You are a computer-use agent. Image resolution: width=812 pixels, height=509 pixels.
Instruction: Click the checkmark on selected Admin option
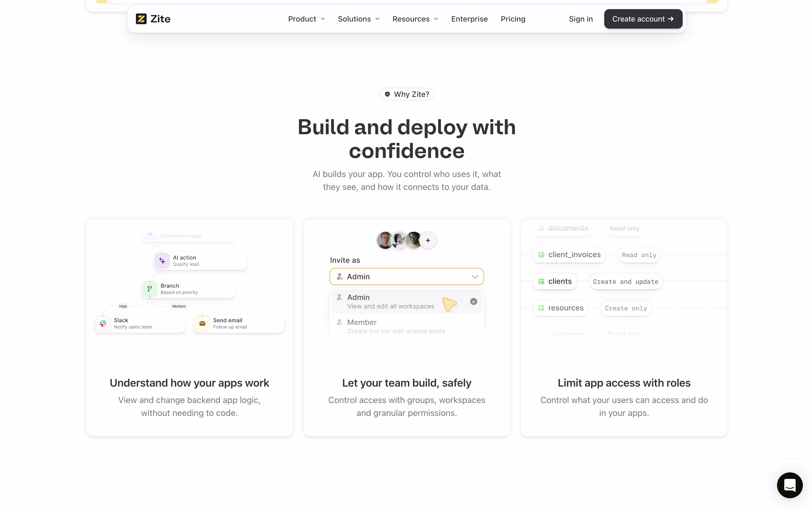(473, 302)
